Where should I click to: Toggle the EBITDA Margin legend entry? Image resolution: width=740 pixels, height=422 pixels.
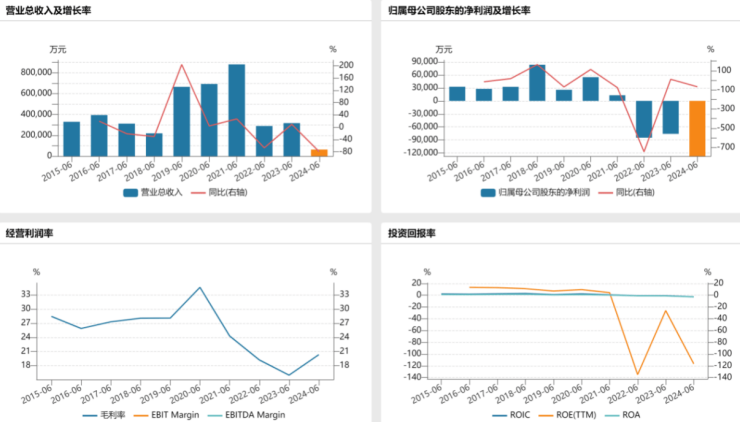click(x=246, y=415)
